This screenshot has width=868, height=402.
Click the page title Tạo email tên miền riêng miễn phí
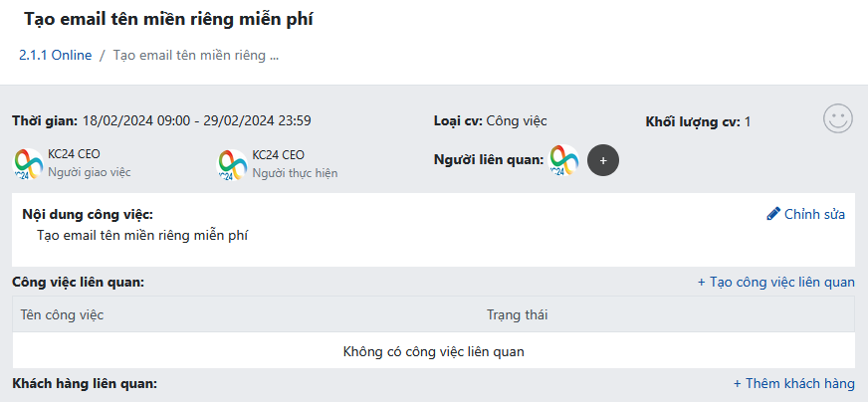(x=168, y=19)
